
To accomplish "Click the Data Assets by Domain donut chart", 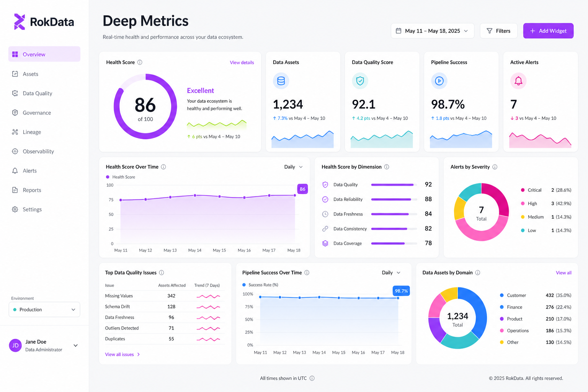I will 457,318.
